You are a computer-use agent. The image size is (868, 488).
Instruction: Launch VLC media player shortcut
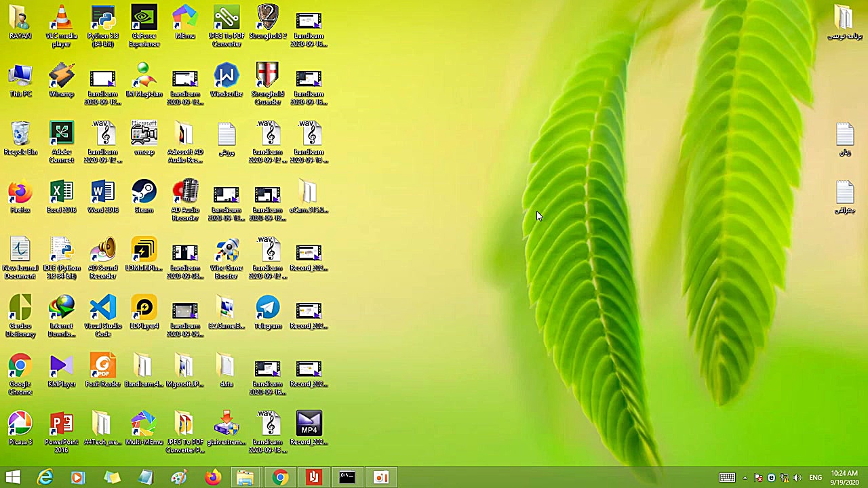62,27
